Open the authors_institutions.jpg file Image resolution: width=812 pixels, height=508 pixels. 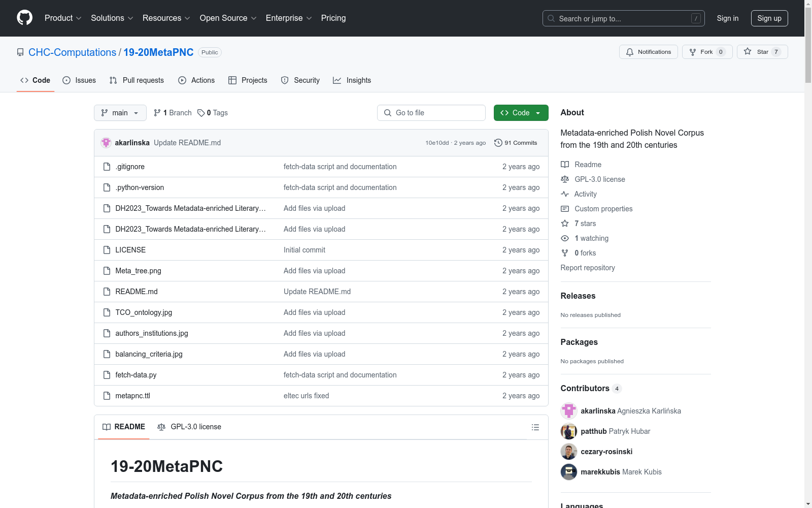(152, 333)
